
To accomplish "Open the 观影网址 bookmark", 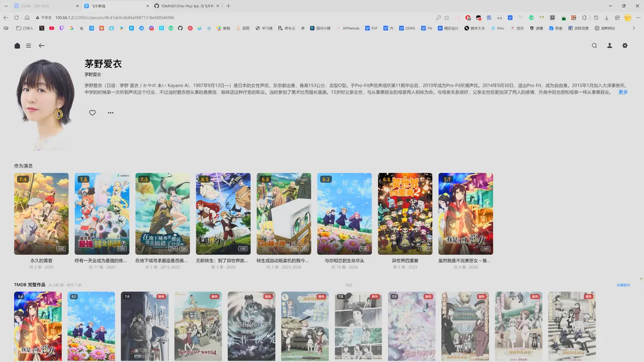I will (x=605, y=28).
